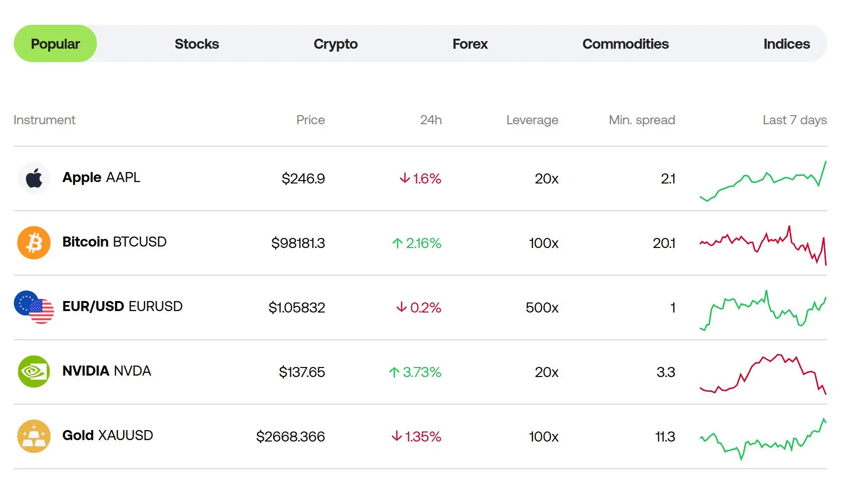Viewport: 868px width, 485px height.
Task: Click NVIDIA's 3.3 minimum spread
Action: [666, 372]
